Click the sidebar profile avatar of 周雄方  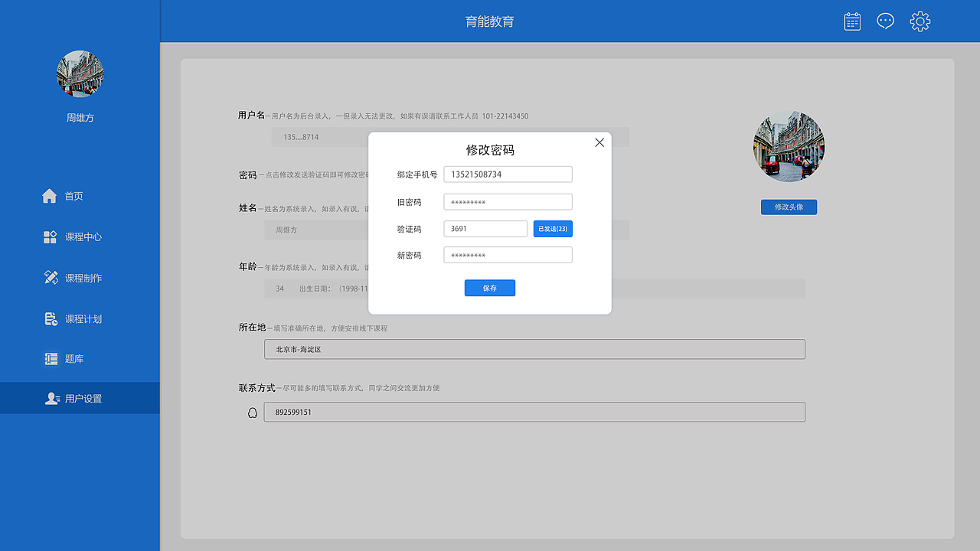(x=80, y=73)
